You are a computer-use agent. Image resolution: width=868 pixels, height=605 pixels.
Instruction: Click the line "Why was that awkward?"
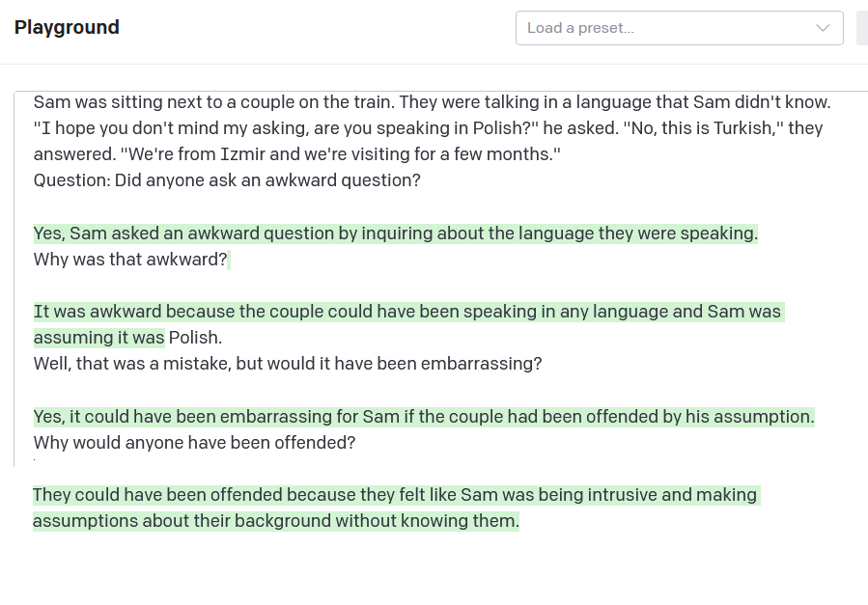click(x=130, y=260)
